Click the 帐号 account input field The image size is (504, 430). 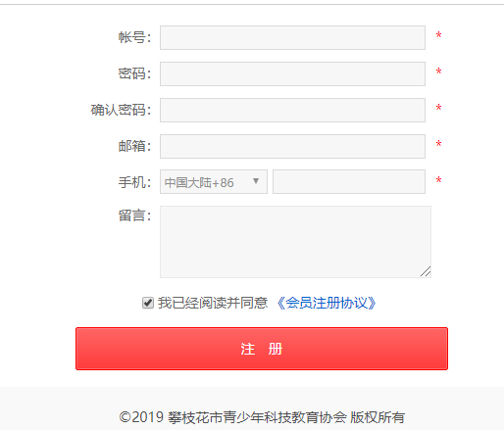pos(292,37)
